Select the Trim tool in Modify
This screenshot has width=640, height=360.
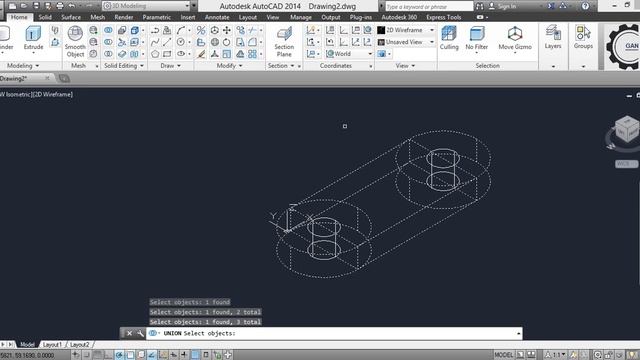click(253, 30)
